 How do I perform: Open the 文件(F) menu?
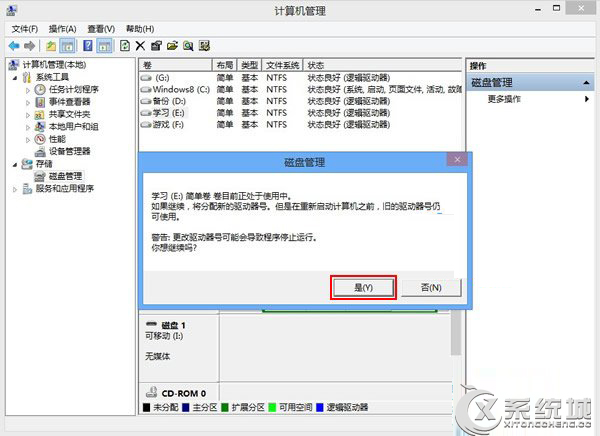pos(23,29)
